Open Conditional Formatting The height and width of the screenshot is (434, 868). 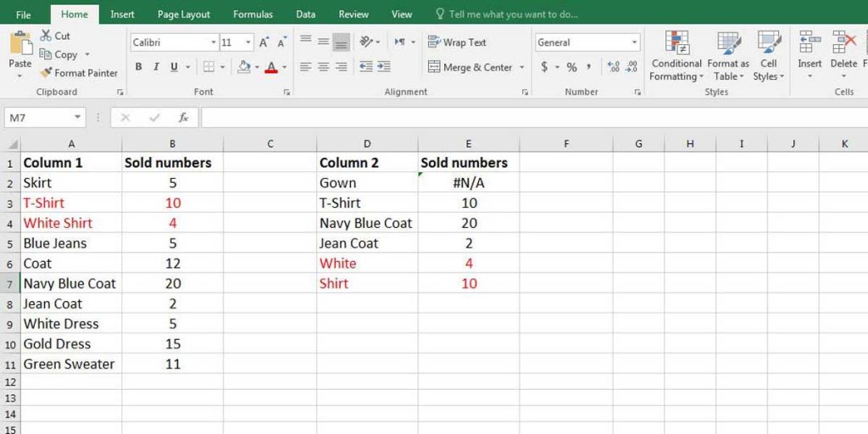676,57
